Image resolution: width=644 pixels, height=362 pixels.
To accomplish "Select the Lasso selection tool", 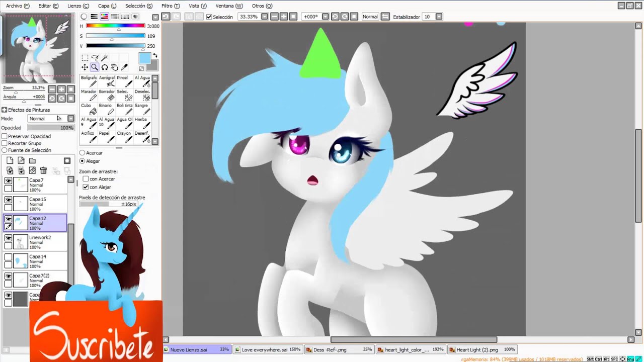I will [x=95, y=58].
